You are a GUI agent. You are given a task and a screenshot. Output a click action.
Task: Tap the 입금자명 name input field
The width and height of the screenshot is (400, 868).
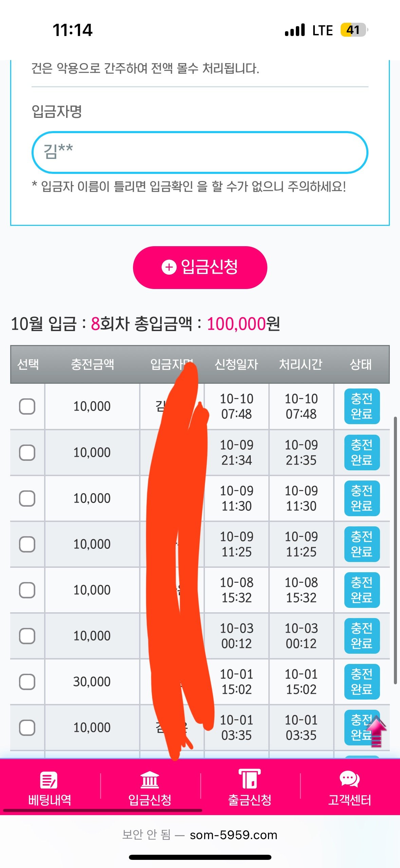point(199,152)
